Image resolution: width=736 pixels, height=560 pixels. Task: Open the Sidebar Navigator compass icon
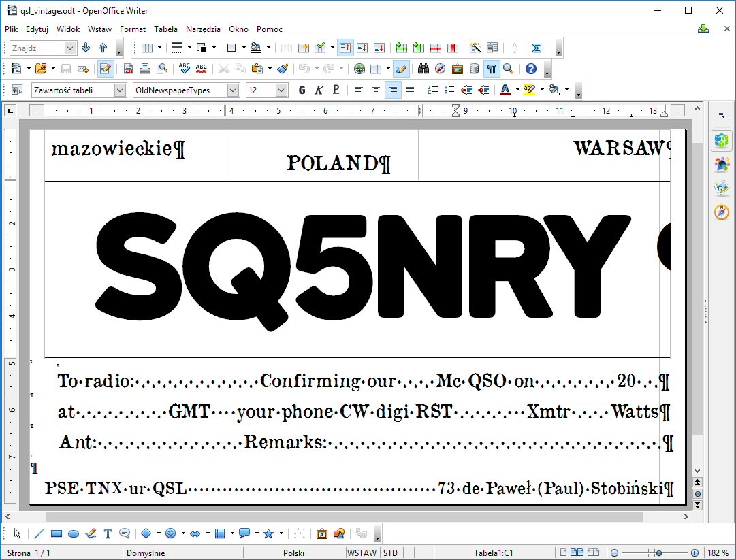point(722,212)
